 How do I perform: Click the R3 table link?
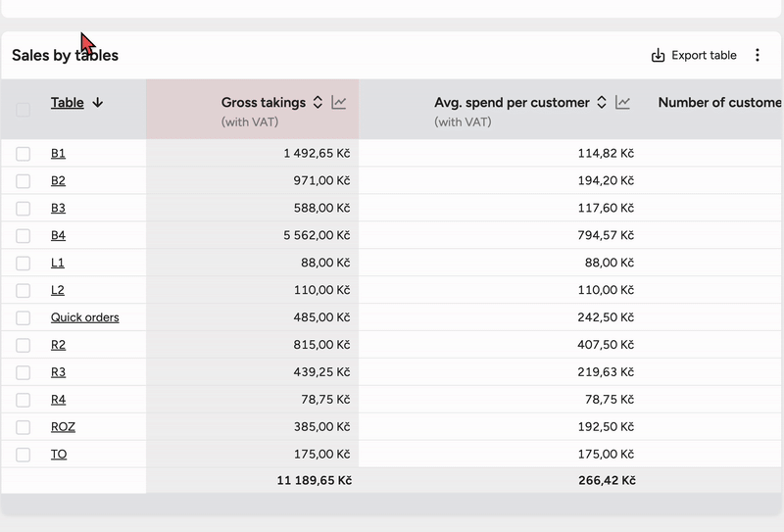(58, 372)
